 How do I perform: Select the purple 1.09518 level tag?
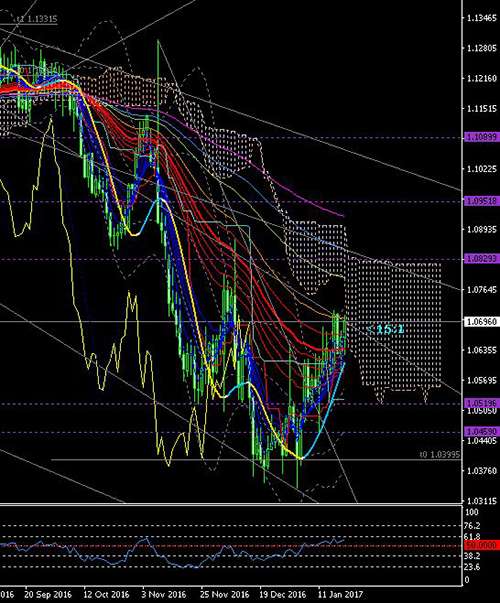pos(482,201)
